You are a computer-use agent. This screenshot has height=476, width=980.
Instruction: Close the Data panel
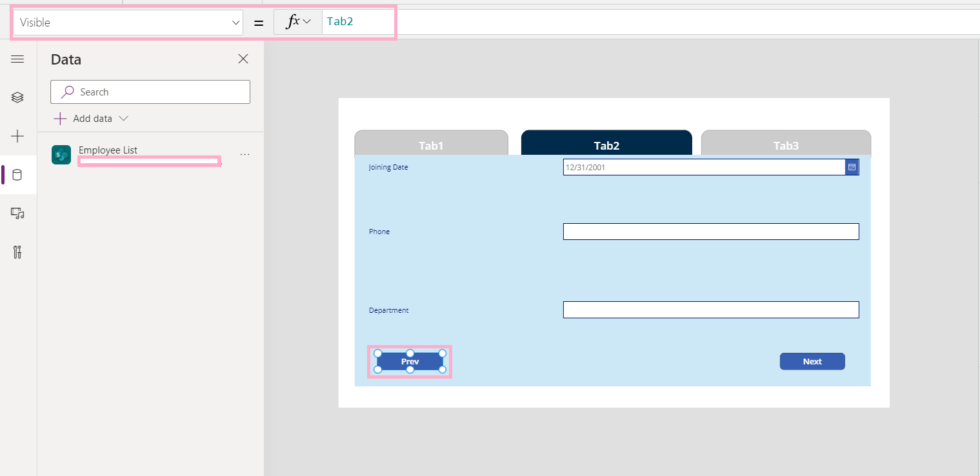pos(243,59)
